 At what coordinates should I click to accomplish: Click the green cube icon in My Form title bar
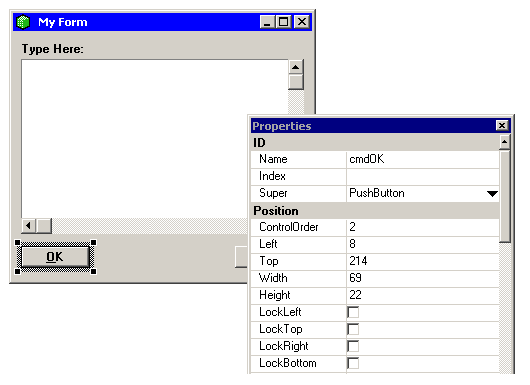[x=23, y=22]
